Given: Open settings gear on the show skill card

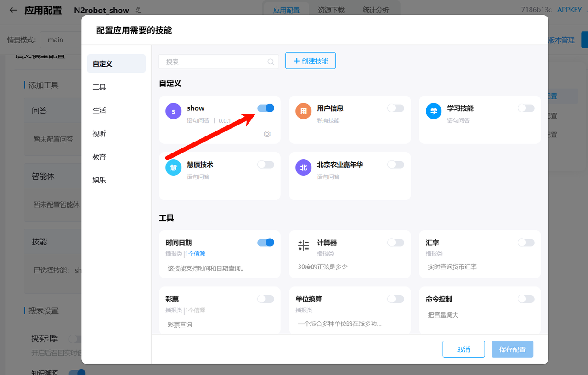Looking at the screenshot, I should click(267, 134).
